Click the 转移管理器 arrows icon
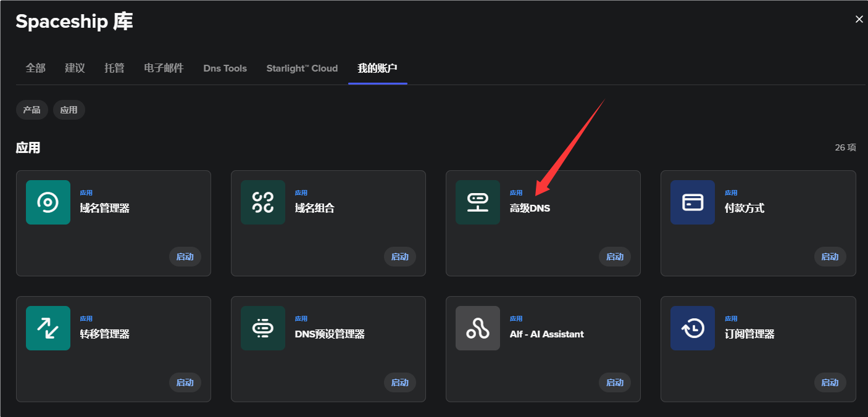The image size is (868, 417). click(x=48, y=328)
